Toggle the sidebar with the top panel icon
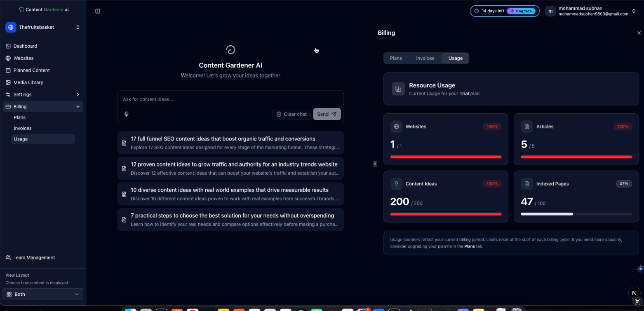Screen dimensions: 644x311 click(98, 11)
